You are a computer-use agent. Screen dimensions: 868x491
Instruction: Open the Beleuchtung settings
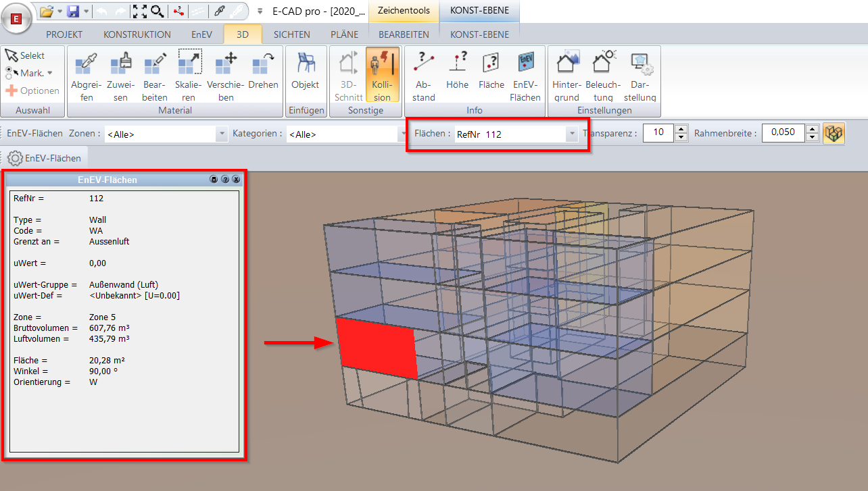click(603, 74)
